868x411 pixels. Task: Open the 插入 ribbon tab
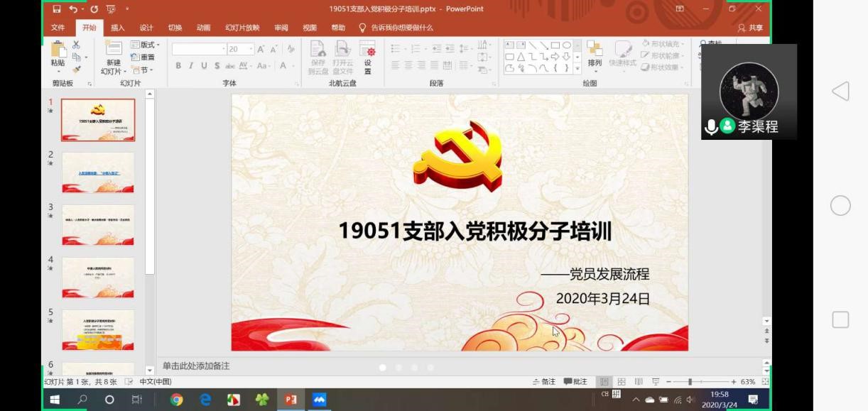(118, 28)
